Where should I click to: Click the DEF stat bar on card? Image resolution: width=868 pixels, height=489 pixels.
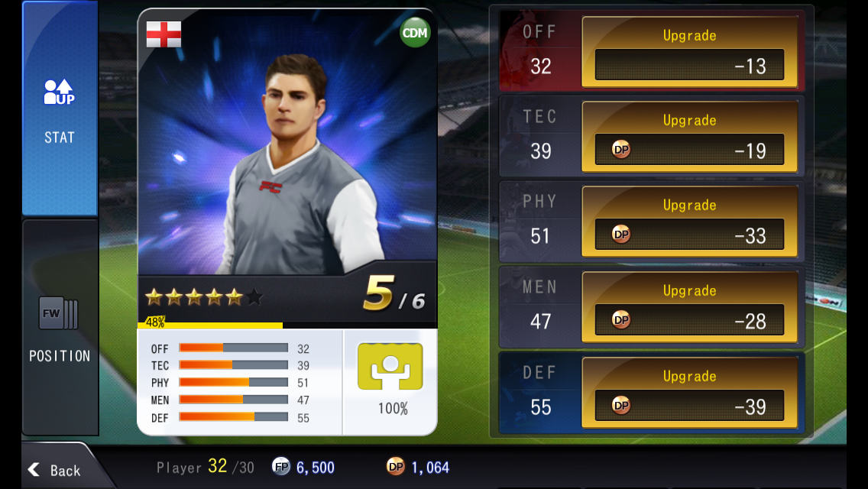pyautogui.click(x=233, y=417)
